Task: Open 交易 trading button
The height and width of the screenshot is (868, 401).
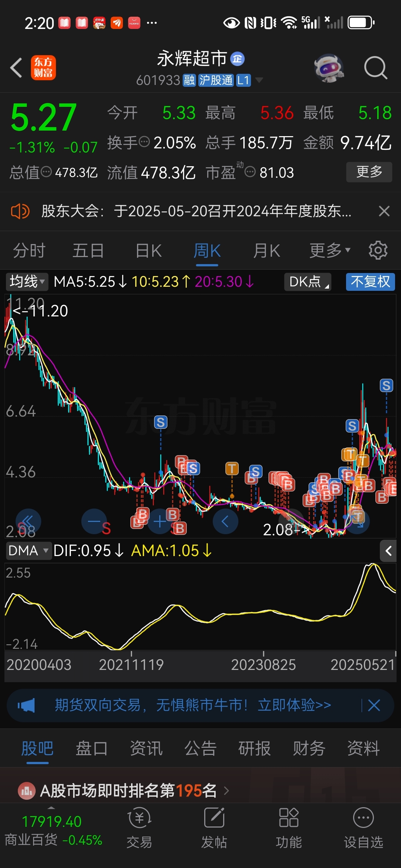Action: point(139,829)
